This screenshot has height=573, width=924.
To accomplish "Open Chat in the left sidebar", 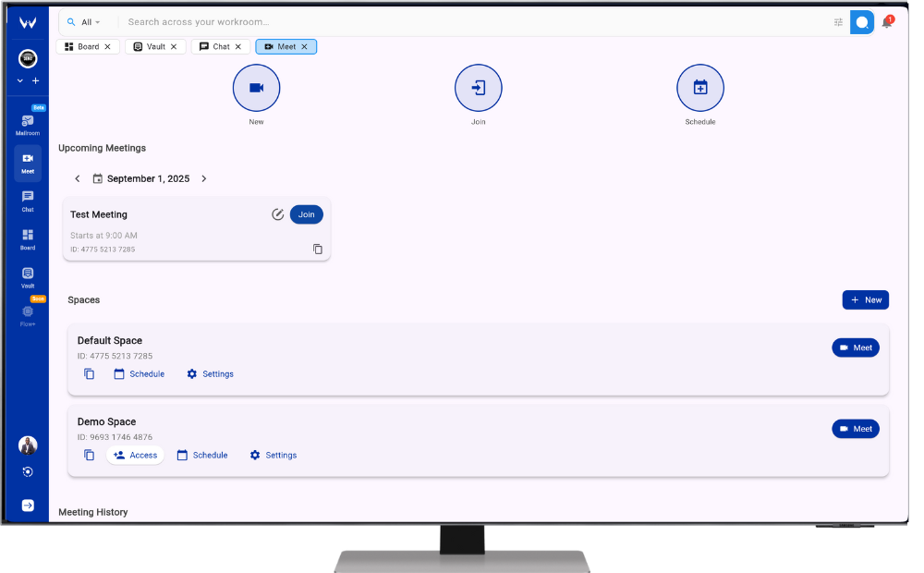I will click(28, 200).
